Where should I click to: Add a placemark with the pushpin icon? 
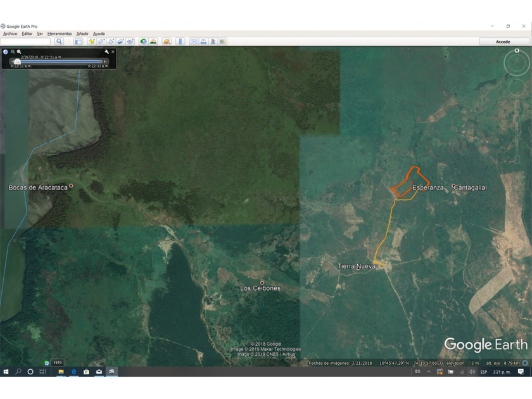(92, 41)
